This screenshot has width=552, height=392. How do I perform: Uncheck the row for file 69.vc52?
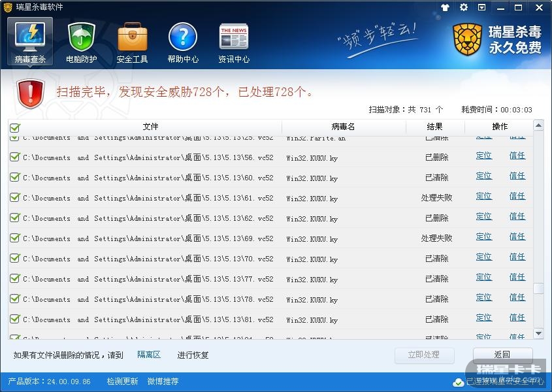[x=15, y=237]
